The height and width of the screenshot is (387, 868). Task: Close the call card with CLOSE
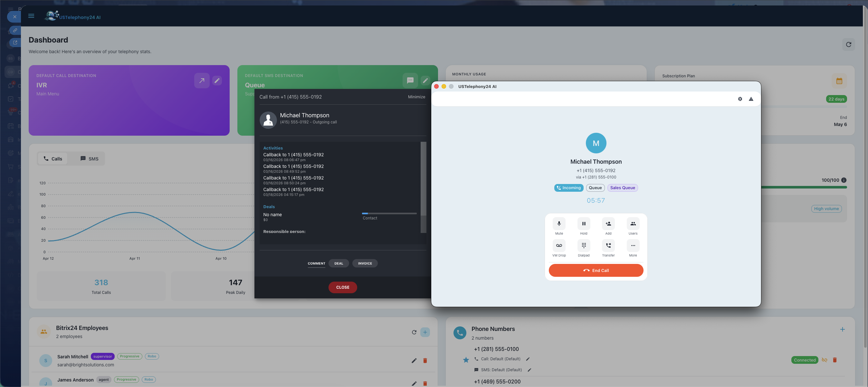342,287
